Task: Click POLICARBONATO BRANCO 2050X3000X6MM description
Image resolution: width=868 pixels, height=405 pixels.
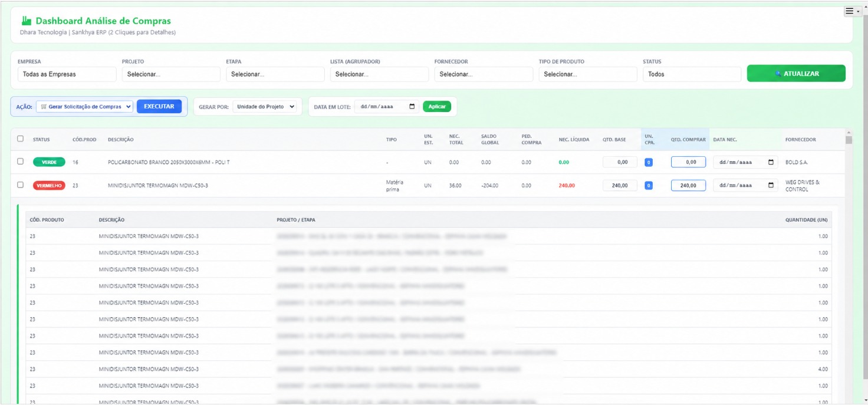Action: pos(169,162)
